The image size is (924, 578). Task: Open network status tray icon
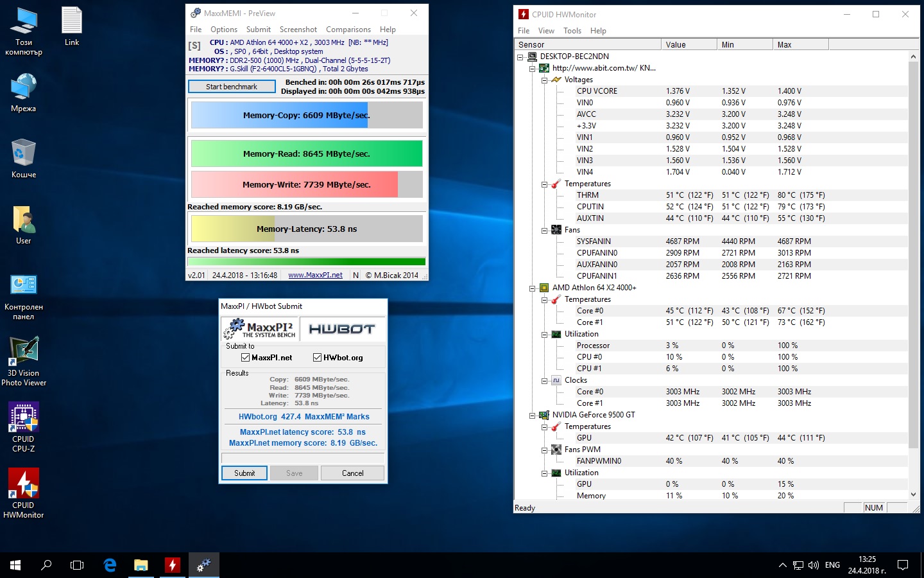click(x=798, y=565)
